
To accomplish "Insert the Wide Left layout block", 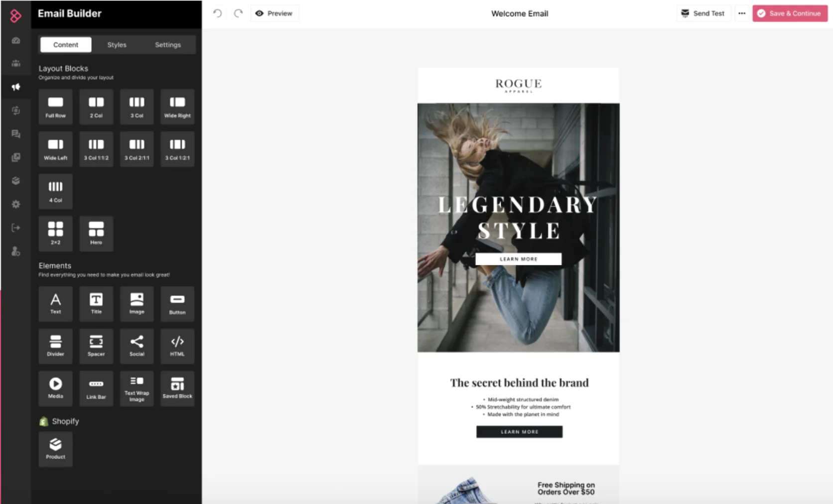I will 55,149.
